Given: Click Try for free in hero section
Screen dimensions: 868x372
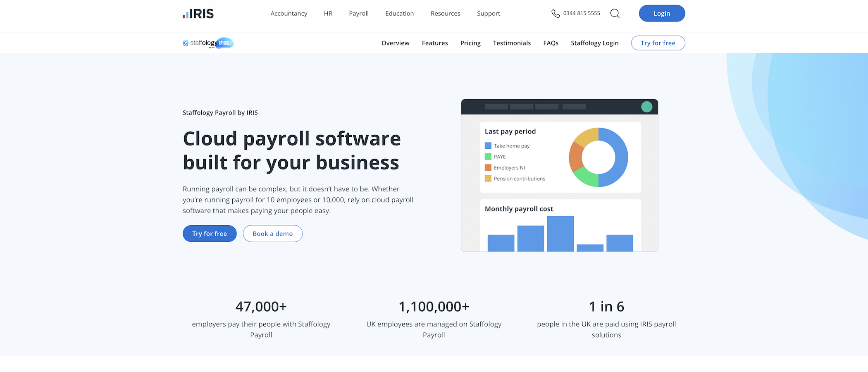Looking at the screenshot, I should pos(210,234).
